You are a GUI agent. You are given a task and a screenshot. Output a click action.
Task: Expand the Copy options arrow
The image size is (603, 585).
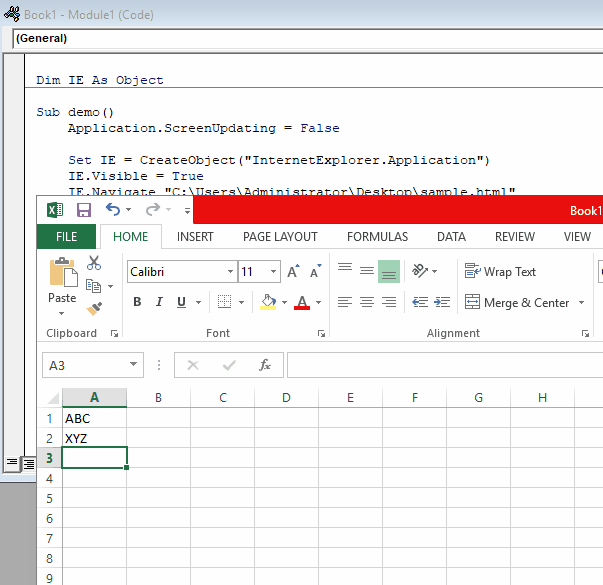point(110,287)
